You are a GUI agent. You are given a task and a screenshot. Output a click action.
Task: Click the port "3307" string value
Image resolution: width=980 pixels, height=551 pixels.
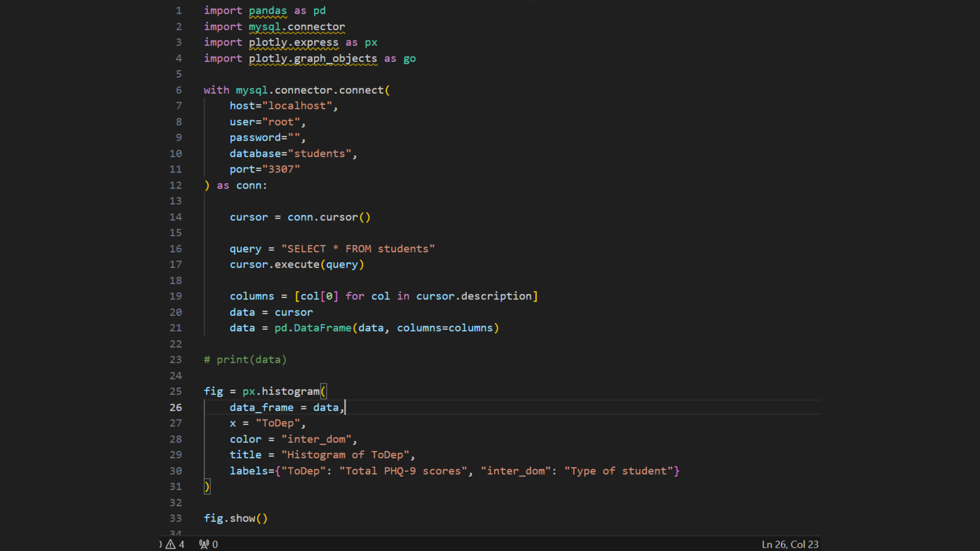click(x=281, y=169)
